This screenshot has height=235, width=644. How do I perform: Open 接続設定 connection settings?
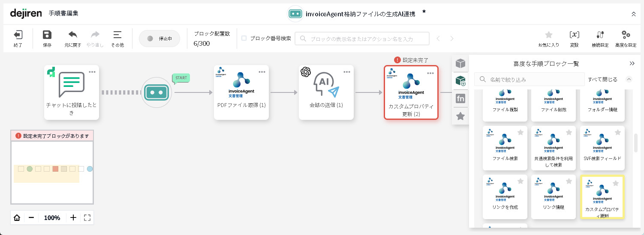point(600,36)
